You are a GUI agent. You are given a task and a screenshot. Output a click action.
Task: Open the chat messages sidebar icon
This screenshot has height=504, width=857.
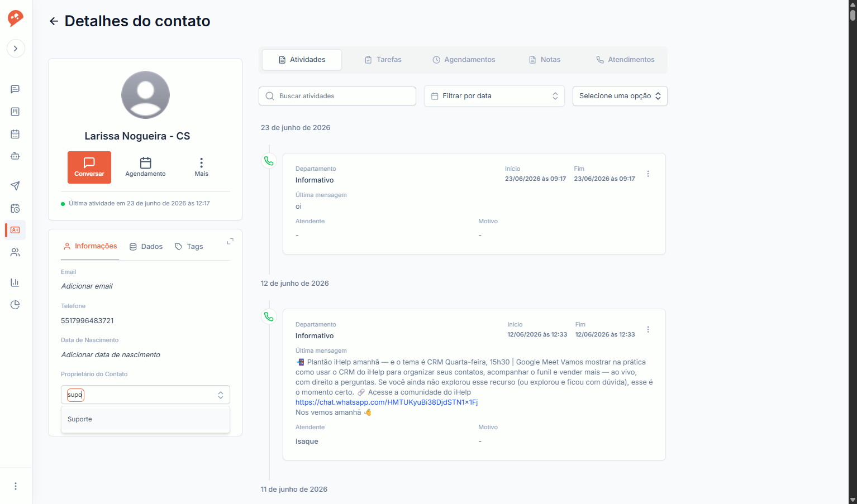[15, 89]
